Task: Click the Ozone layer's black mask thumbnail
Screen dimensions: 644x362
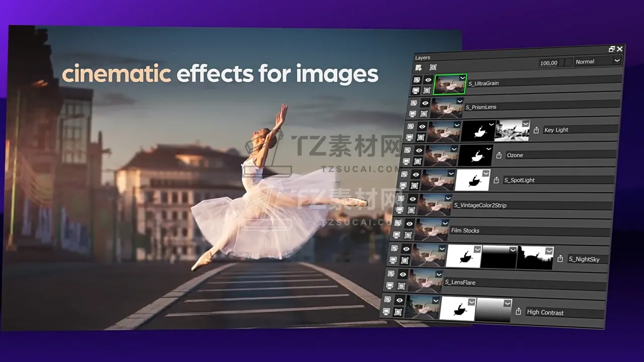Action: tap(475, 155)
